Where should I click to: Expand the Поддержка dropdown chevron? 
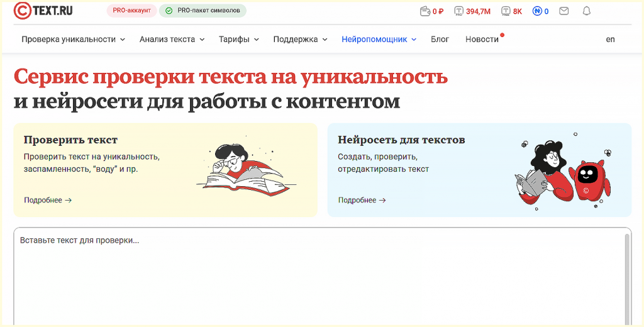[325, 40]
